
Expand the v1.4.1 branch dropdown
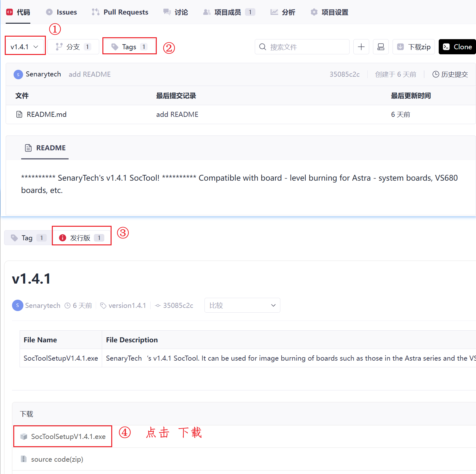point(25,47)
